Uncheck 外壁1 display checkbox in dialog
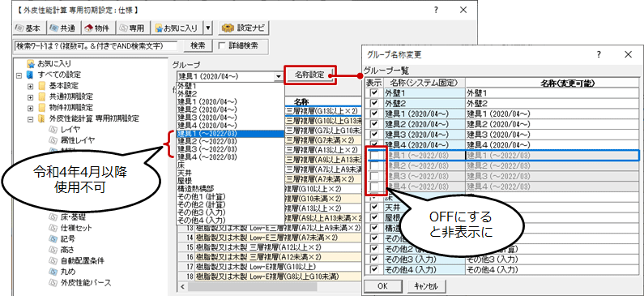The width and height of the screenshot is (644, 296). pyautogui.click(x=374, y=93)
